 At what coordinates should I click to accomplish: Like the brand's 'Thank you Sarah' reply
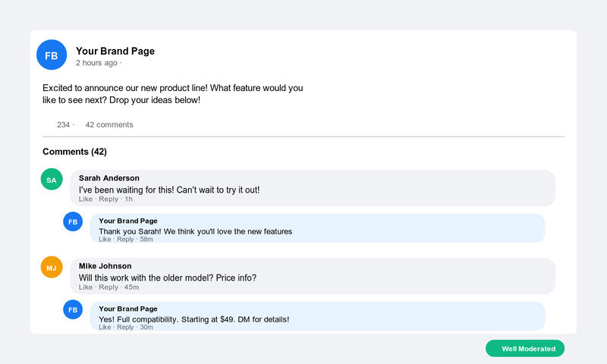point(105,240)
